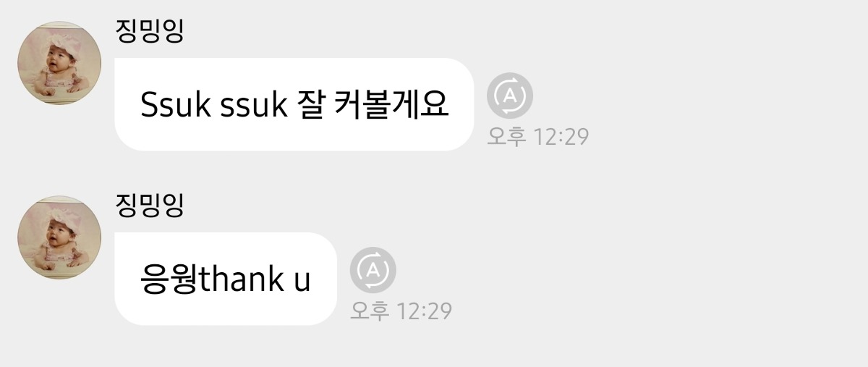Viewport: 868px width, 367px height.
Task: Tap the 오후 12:29 timestamp under first translate icon
Action: pos(538,136)
